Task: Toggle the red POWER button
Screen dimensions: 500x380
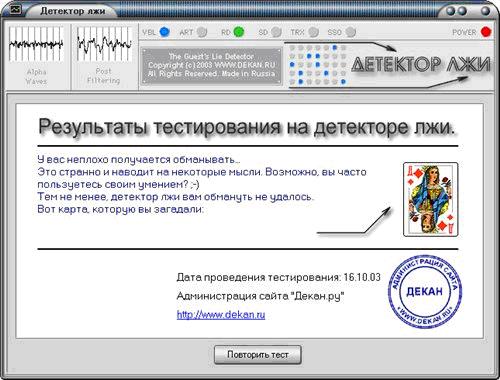Action: [x=486, y=32]
